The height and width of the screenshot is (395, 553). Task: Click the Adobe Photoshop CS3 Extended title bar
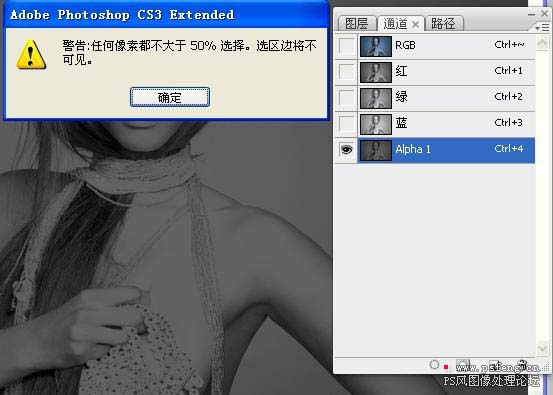pos(166,15)
